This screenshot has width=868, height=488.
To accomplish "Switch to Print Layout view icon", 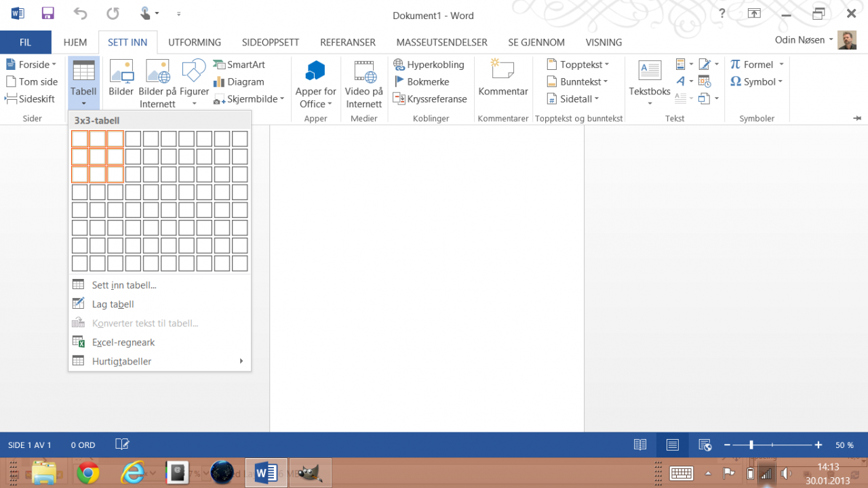I will coord(673,445).
